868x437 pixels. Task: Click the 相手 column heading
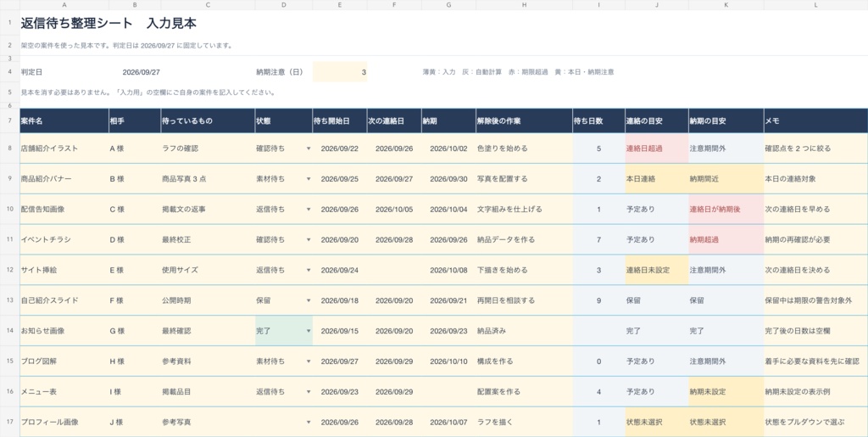pyautogui.click(x=135, y=120)
